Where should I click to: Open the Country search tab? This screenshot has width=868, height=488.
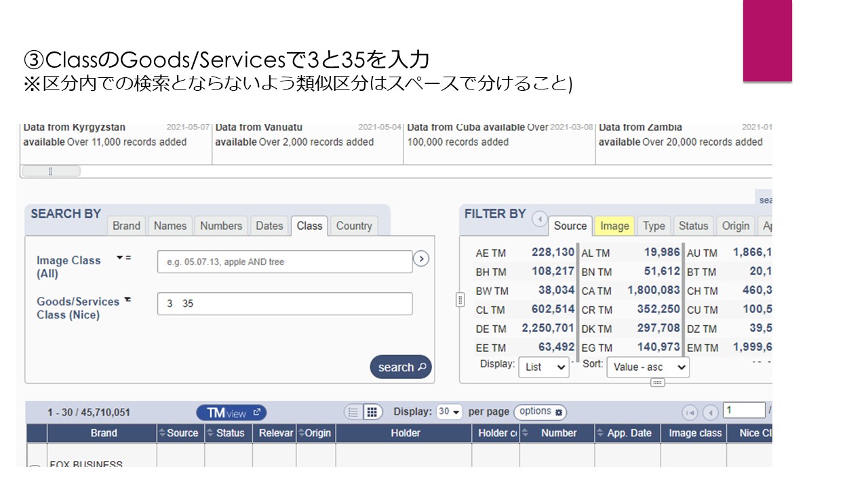coord(354,226)
